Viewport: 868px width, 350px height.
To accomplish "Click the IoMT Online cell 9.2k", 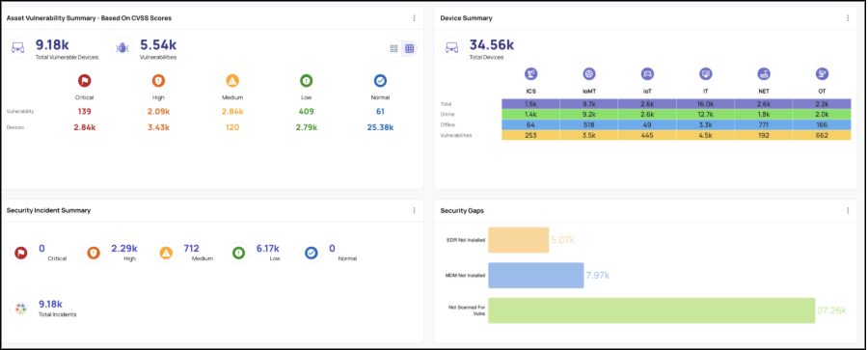I will (589, 114).
